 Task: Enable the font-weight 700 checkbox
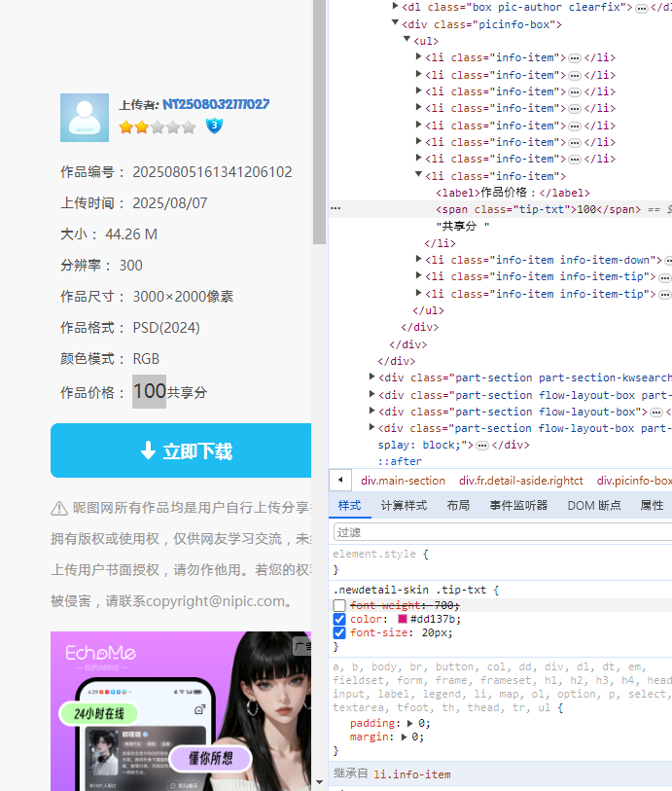point(339,606)
